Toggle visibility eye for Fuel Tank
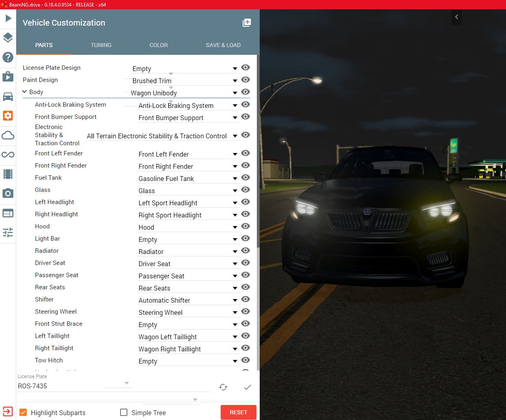The height and width of the screenshot is (420, 506). [x=245, y=178]
